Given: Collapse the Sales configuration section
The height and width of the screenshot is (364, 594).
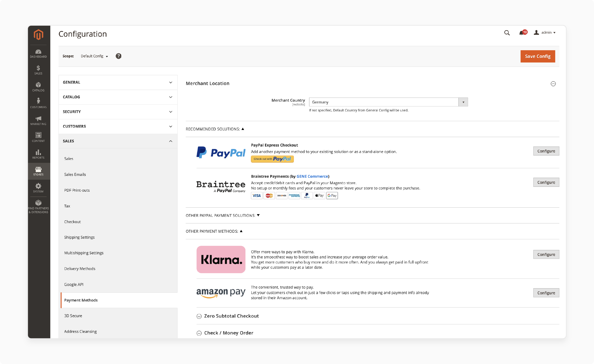Looking at the screenshot, I should click(x=118, y=141).
